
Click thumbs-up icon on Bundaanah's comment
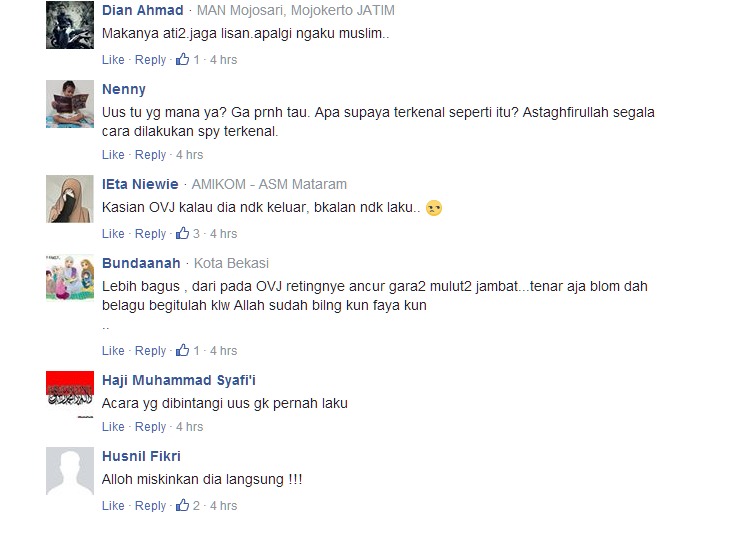182,350
